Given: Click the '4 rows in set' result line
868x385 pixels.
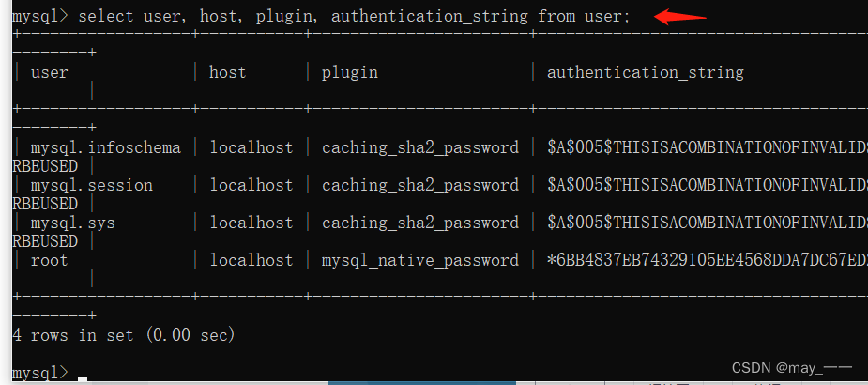Looking at the screenshot, I should [124, 335].
